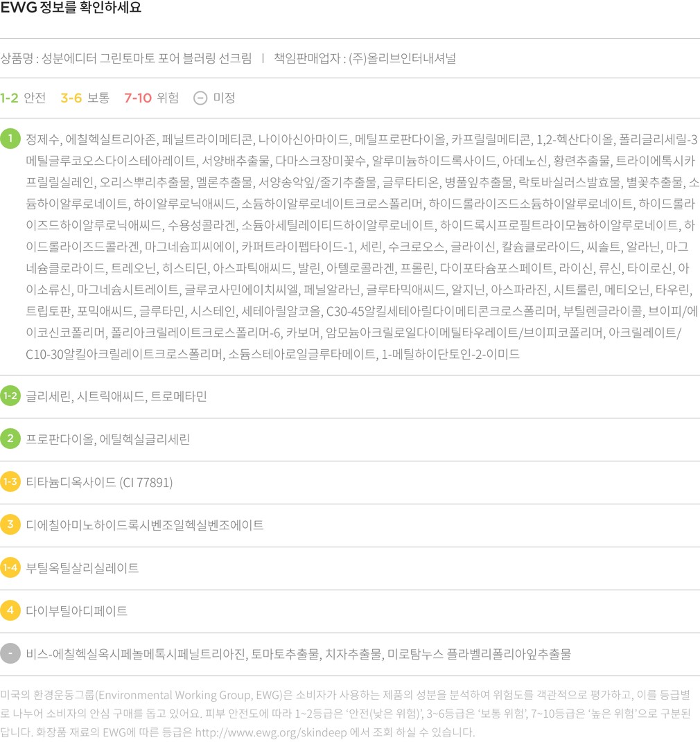Select the green grade 2 badge
This screenshot has height=742, width=700.
(10, 439)
